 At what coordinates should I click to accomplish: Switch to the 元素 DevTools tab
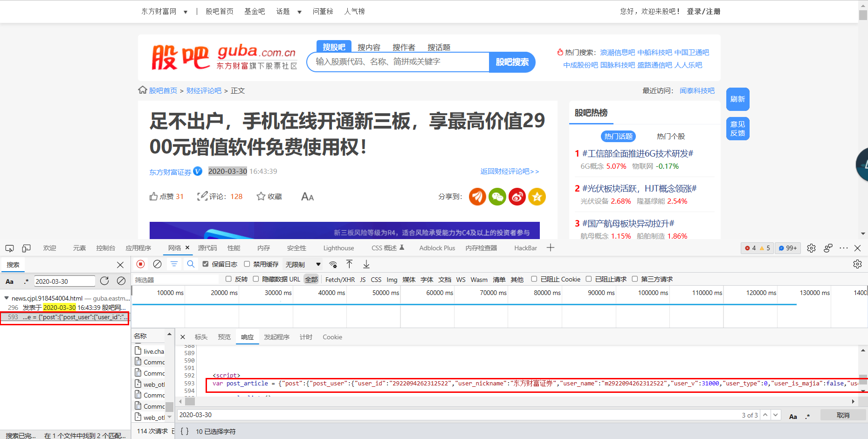coord(79,248)
